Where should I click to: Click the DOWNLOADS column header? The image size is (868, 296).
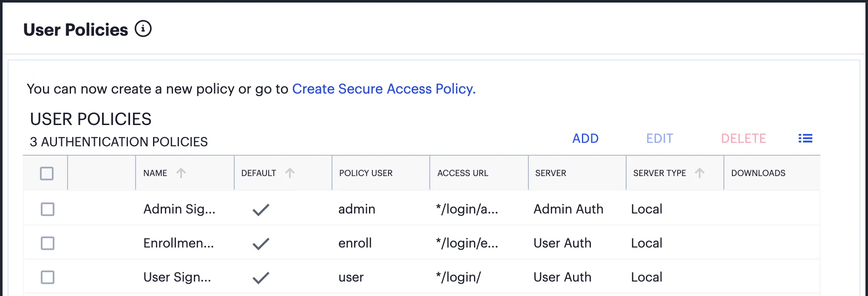pyautogui.click(x=758, y=173)
